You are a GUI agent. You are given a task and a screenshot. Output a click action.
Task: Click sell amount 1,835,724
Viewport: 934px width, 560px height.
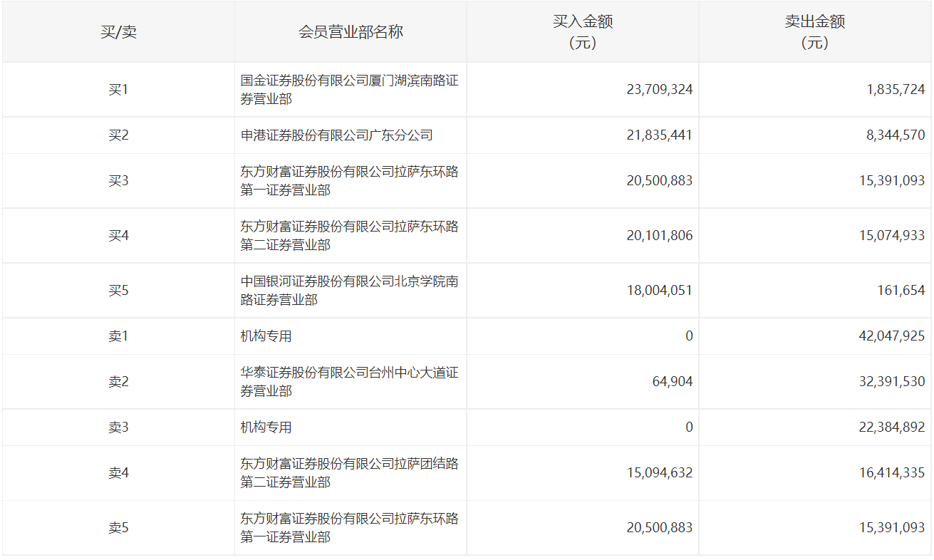pyautogui.click(x=896, y=90)
